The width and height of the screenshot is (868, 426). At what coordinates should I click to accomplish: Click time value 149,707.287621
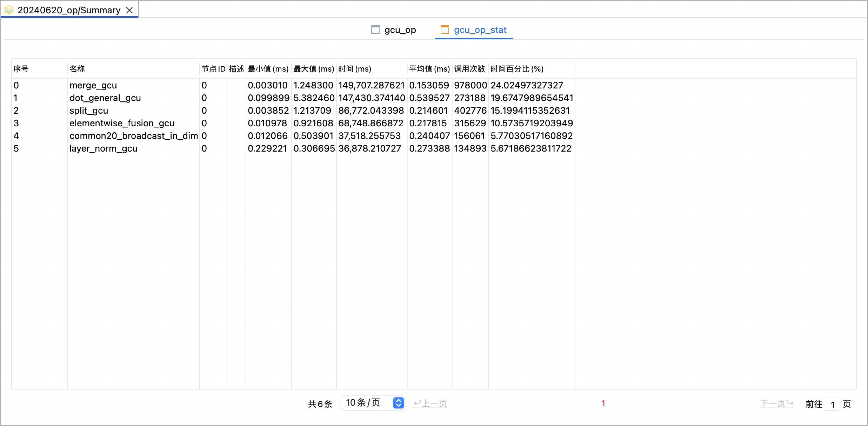pyautogui.click(x=372, y=85)
